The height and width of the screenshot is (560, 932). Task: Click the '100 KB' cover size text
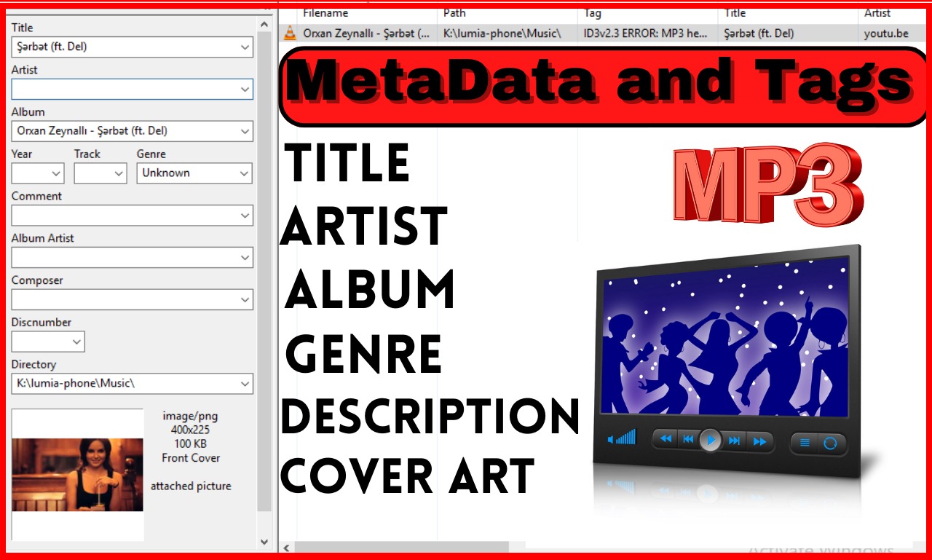[x=190, y=443]
